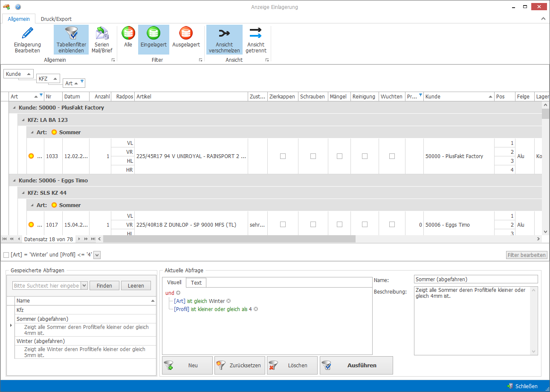Click the Finden button

coord(104,285)
